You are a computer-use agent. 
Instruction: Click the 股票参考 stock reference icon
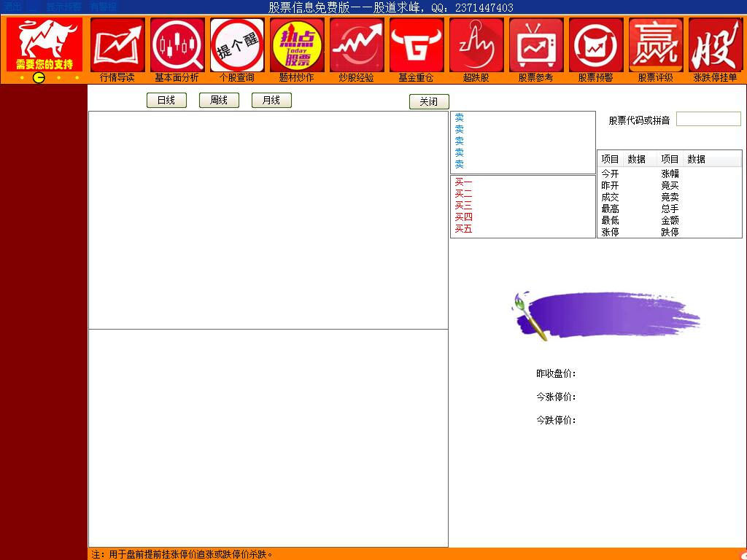[535, 44]
